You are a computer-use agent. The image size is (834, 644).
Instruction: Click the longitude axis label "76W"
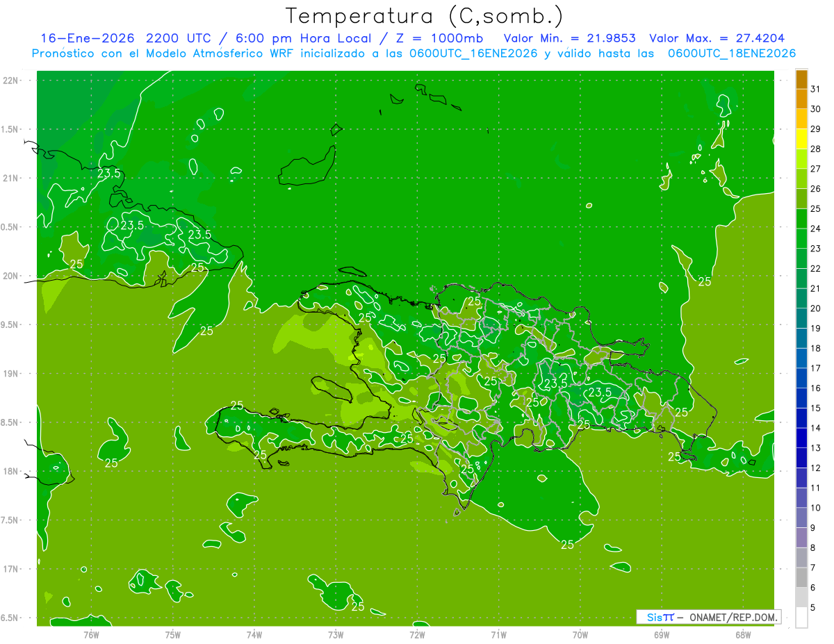tap(91, 634)
